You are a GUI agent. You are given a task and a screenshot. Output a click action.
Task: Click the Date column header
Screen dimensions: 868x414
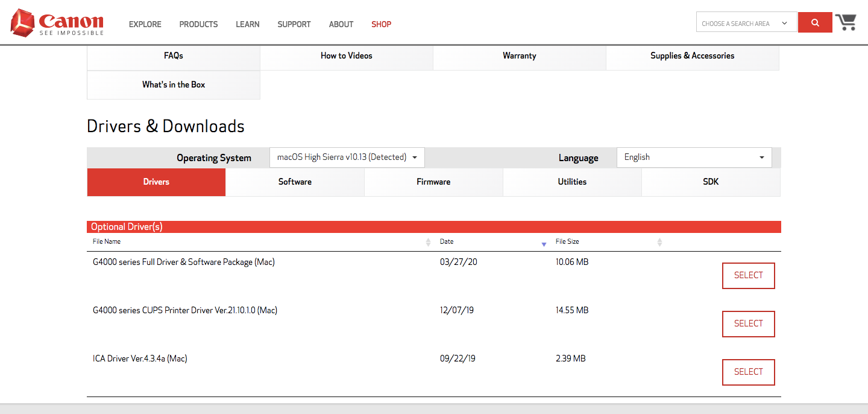(447, 241)
